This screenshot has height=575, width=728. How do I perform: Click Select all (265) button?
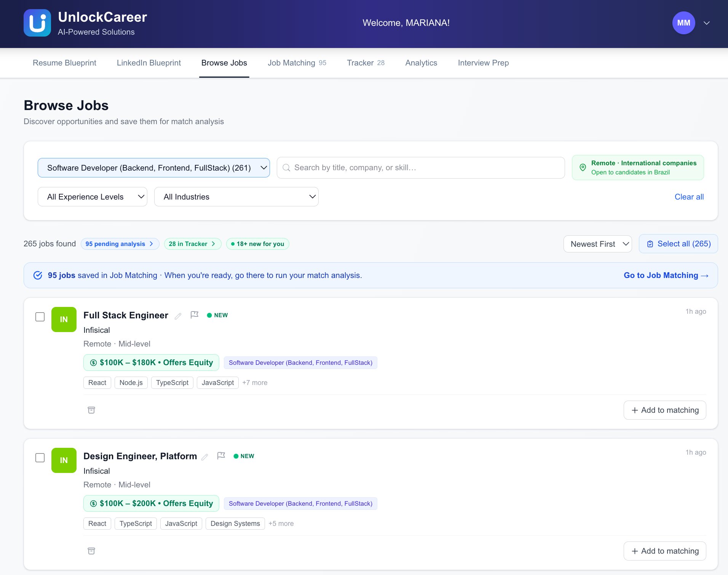coord(679,244)
